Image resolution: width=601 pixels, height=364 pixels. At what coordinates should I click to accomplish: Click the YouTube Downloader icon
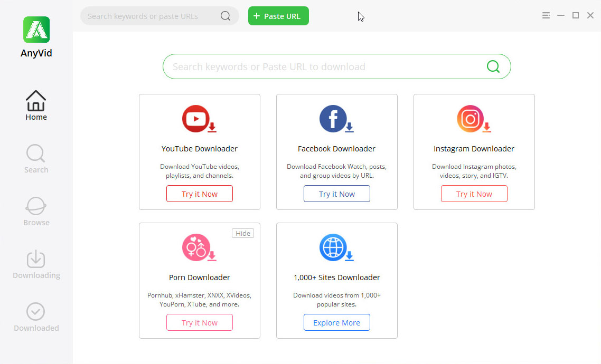pos(199,119)
